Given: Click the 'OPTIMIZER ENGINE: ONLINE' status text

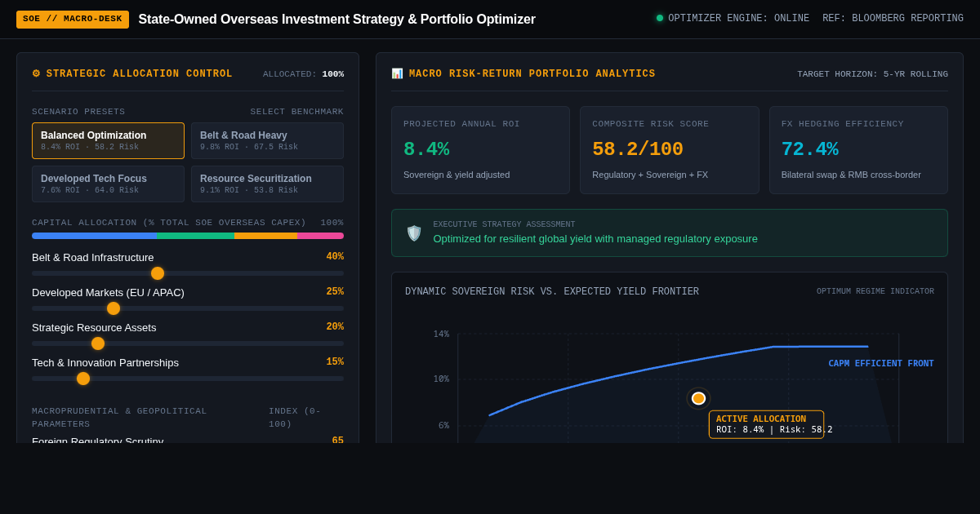Looking at the screenshot, I should [x=739, y=19].
